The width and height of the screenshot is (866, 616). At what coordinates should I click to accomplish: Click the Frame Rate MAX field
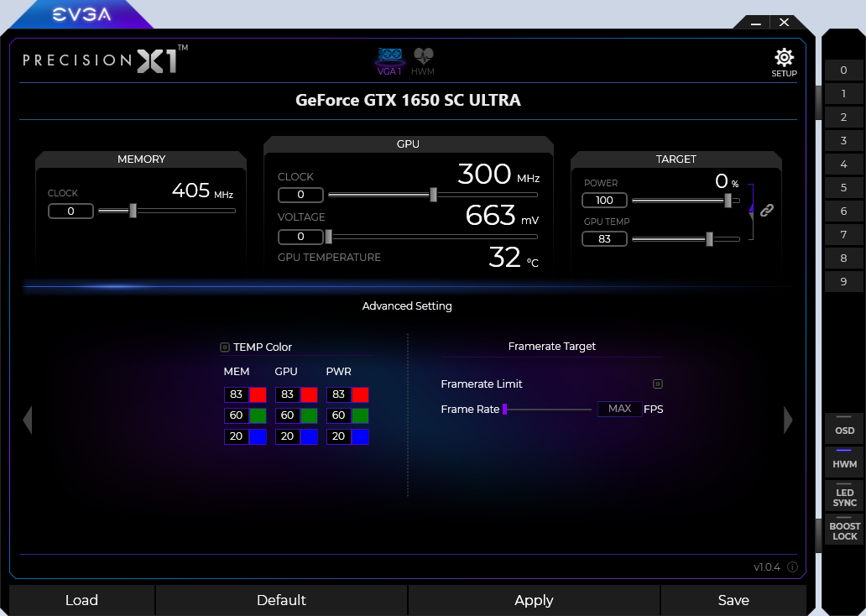(619, 409)
